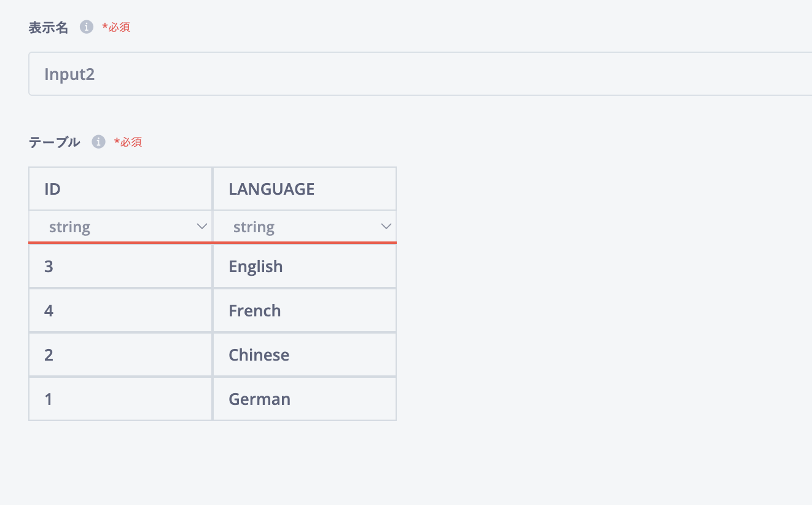Select the ID cell with value 1
The height and width of the screenshot is (505, 812).
coord(120,399)
